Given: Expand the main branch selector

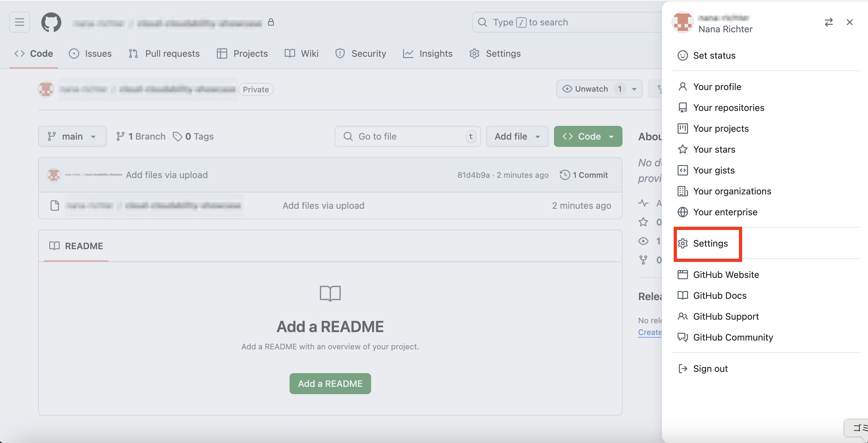Looking at the screenshot, I should coord(72,136).
